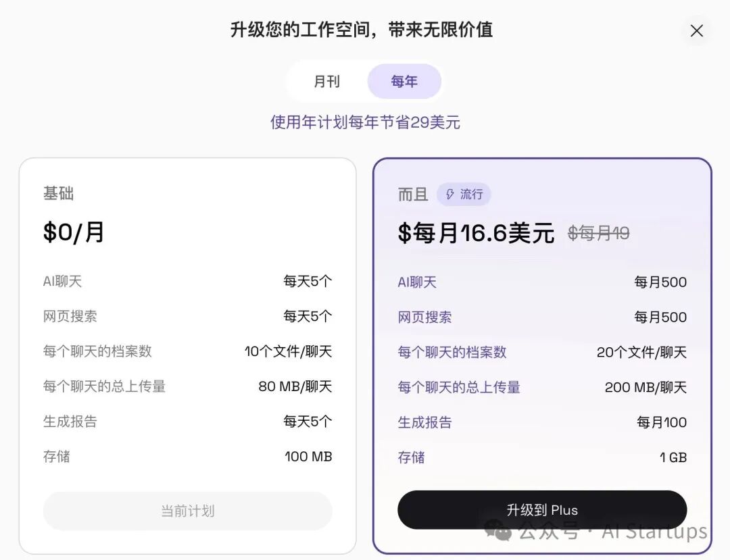Click 生成报告 label in 基础 plan
730x560 pixels.
point(70,422)
